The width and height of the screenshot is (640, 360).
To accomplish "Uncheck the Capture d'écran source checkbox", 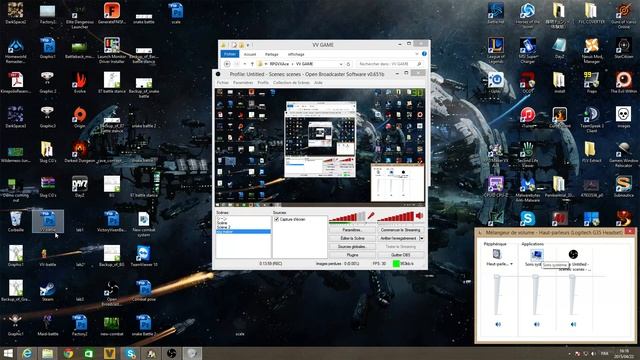I will (277, 219).
